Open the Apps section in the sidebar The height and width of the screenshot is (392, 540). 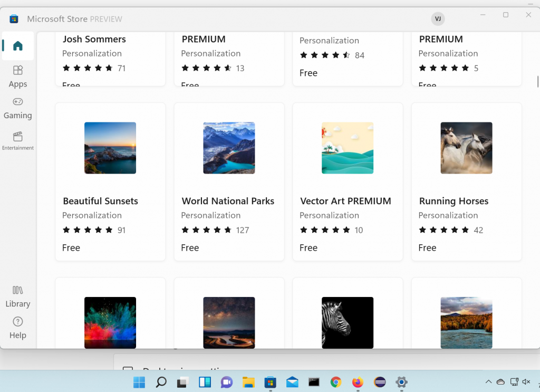[17, 77]
